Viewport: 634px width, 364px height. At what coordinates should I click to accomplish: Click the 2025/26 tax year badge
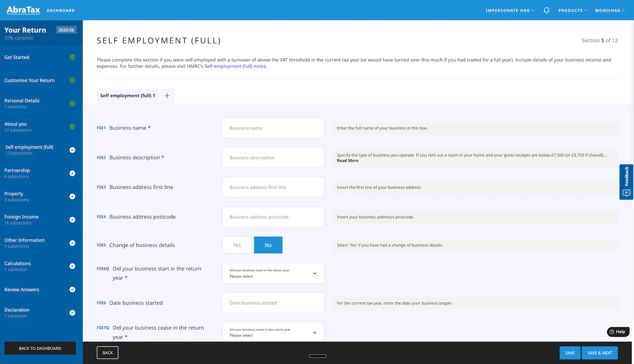click(x=66, y=30)
